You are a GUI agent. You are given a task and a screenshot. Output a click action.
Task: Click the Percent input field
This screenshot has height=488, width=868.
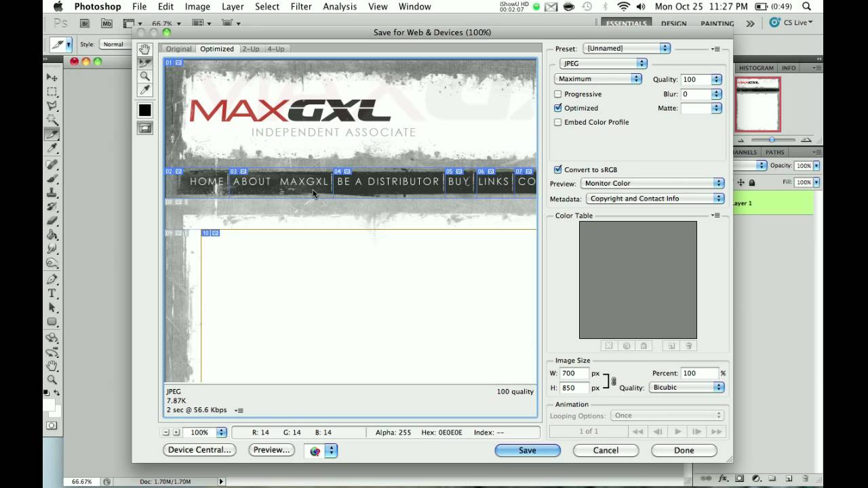[699, 373]
